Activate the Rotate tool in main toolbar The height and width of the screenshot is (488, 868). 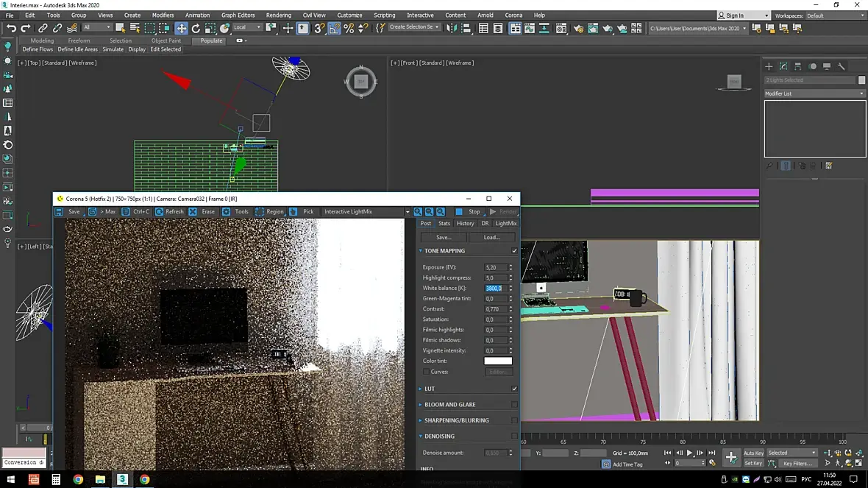[196, 28]
